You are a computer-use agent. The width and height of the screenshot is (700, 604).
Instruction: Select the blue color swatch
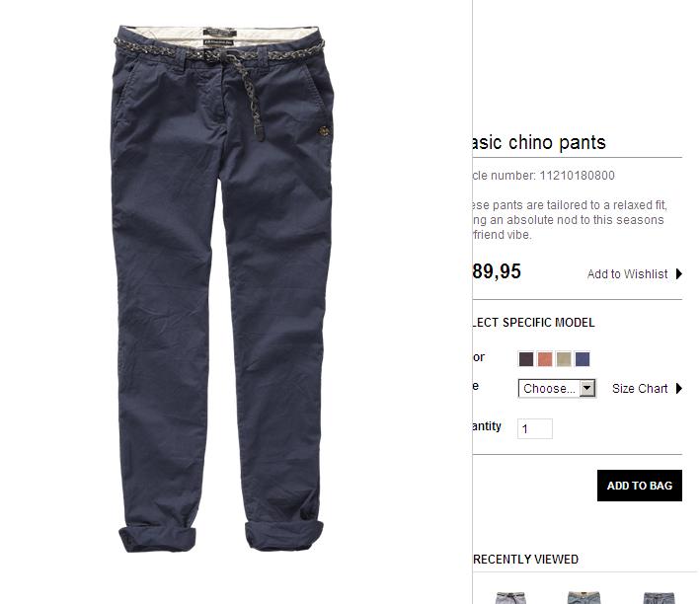point(583,359)
